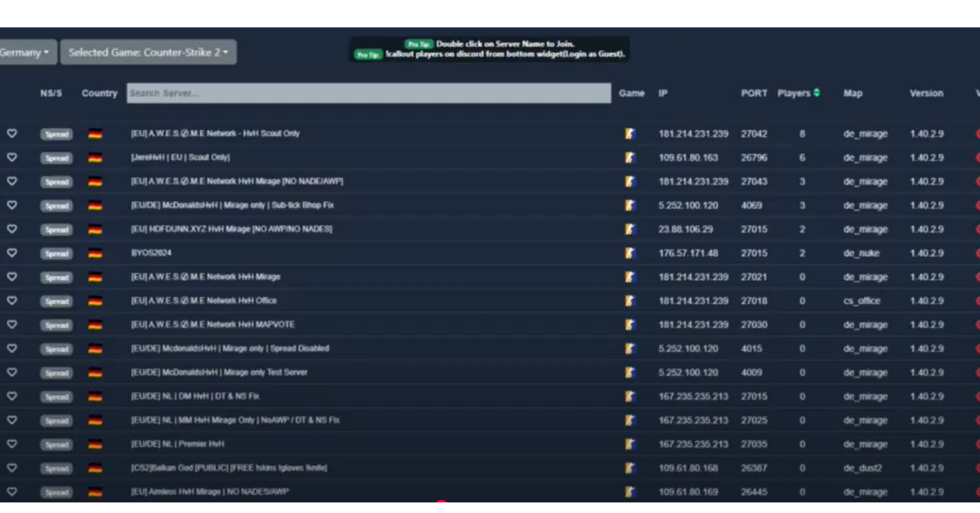The width and height of the screenshot is (980, 513).
Task: Open Selected Game: Counter-Strike 2 dropdown
Action: tap(149, 52)
